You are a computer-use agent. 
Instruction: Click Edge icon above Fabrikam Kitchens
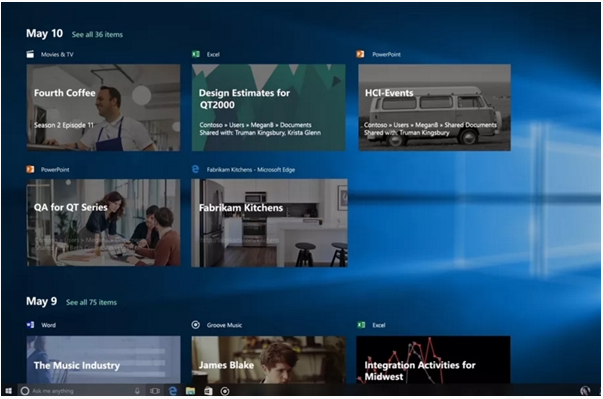(195, 169)
